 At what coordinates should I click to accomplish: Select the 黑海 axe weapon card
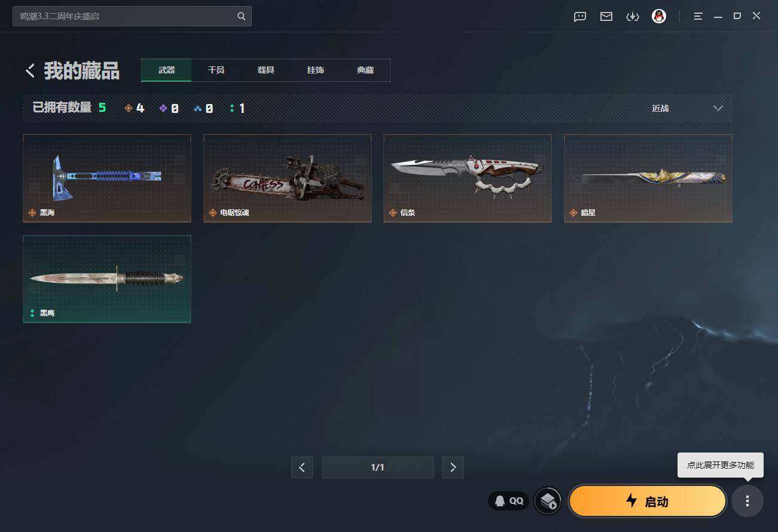coord(107,178)
